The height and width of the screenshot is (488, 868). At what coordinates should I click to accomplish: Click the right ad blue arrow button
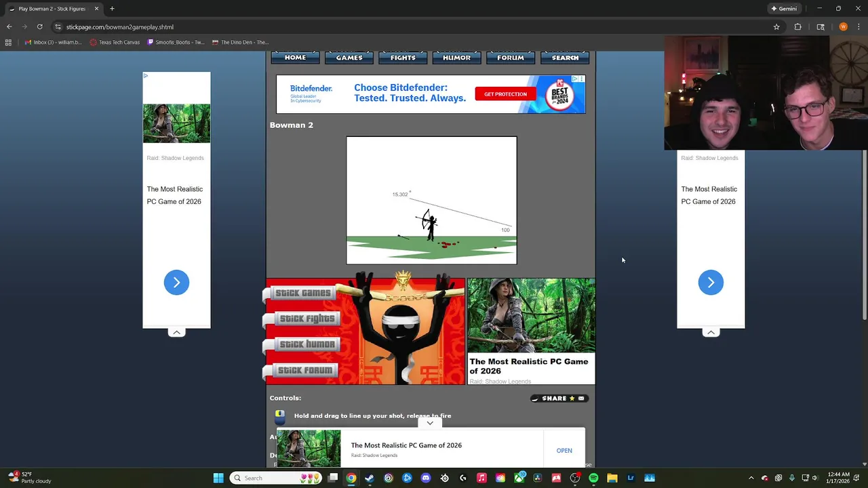click(x=711, y=283)
